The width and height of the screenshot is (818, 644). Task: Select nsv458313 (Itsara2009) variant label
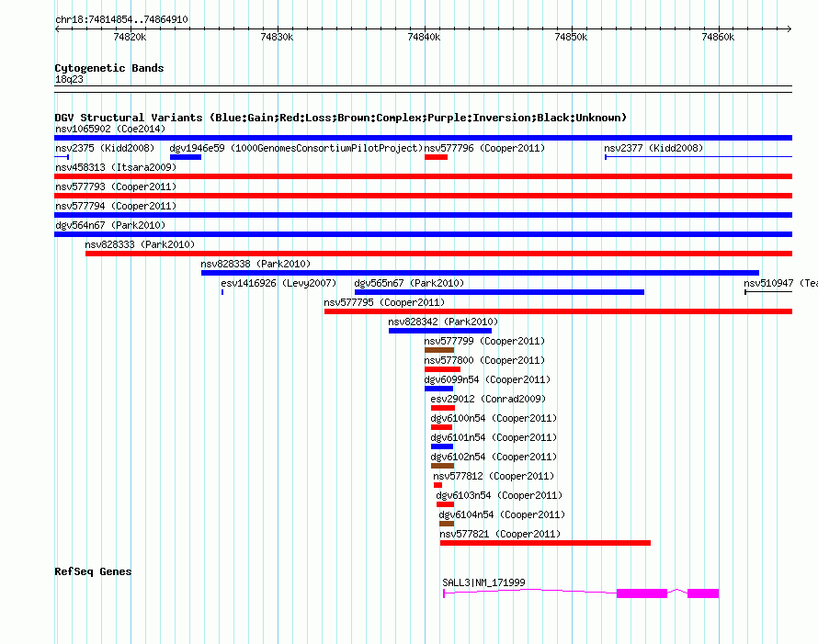coord(116,167)
